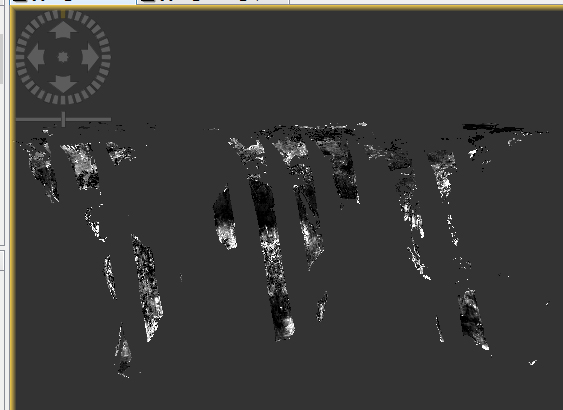Pan the map right with the right arrow
The height and width of the screenshot is (410, 563).
pos(90,57)
